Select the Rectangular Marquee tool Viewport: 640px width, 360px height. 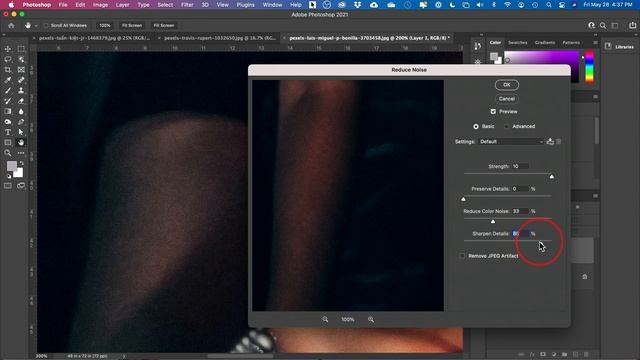pyautogui.click(x=21, y=49)
